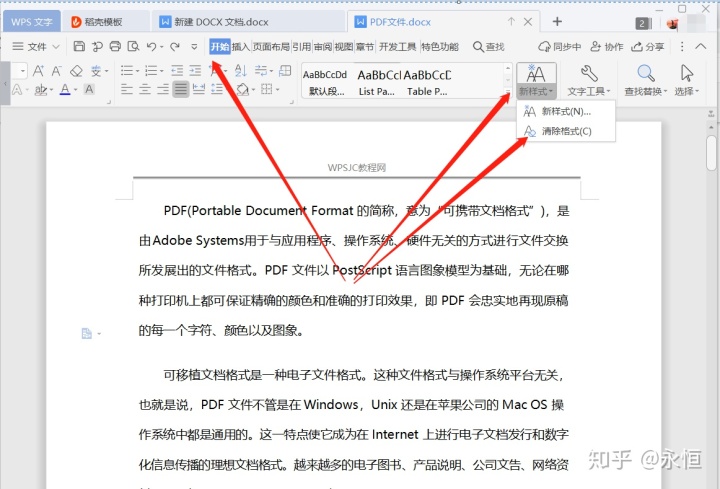This screenshot has width=720, height=489.
Task: Increase font size with the A+ icon
Action: (39, 71)
